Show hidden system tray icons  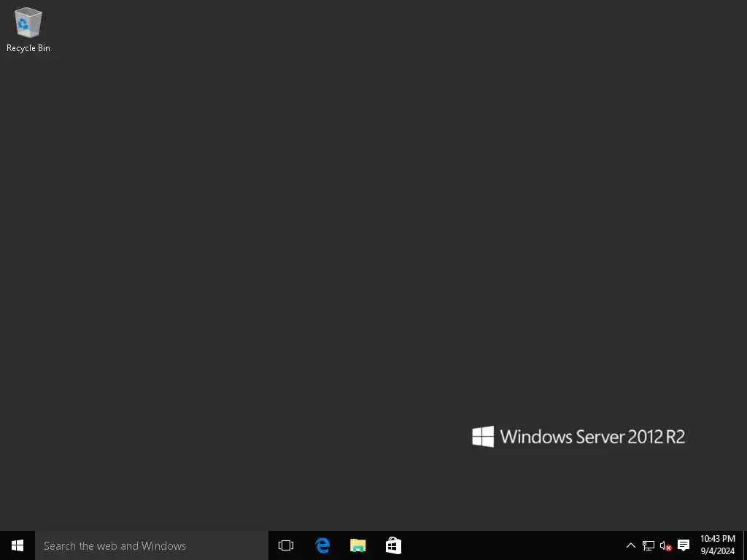click(630, 545)
